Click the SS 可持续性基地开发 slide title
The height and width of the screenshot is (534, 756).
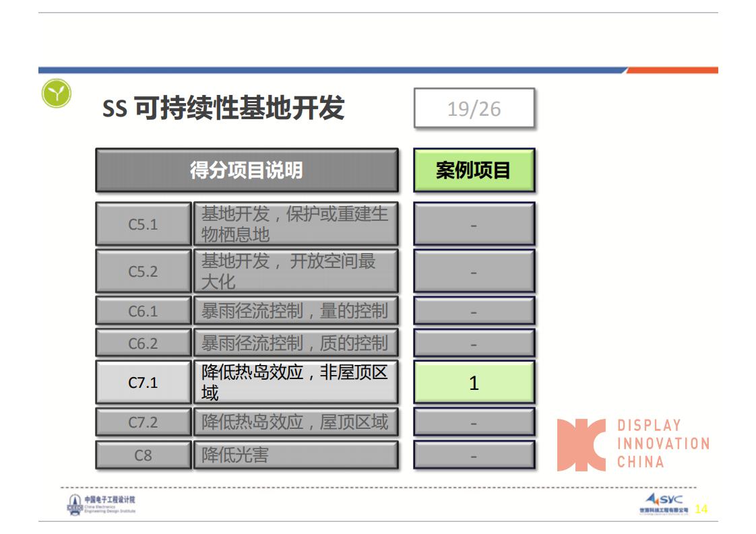(x=223, y=108)
